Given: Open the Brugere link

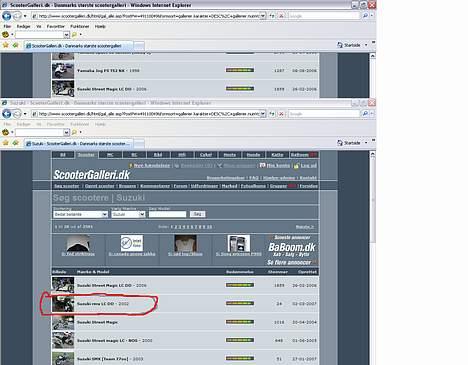Looking at the screenshot, I should [x=128, y=186].
